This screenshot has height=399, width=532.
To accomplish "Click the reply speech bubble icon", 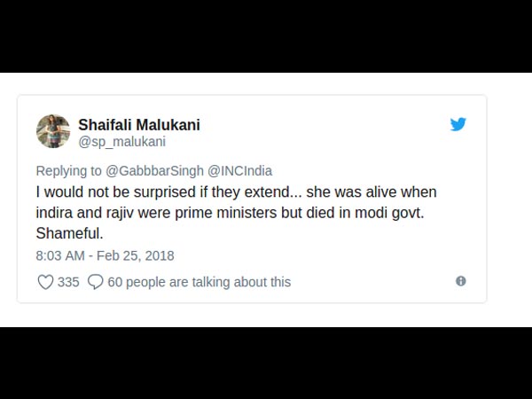I will (x=96, y=282).
